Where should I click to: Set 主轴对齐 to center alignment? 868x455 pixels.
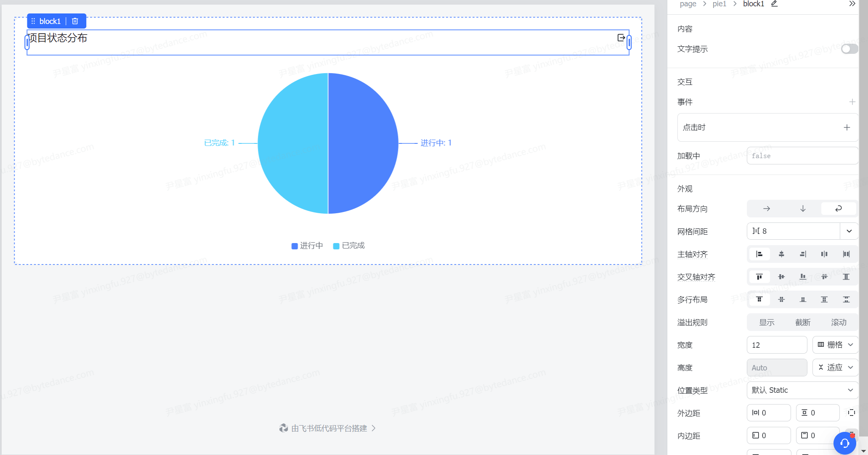click(781, 254)
